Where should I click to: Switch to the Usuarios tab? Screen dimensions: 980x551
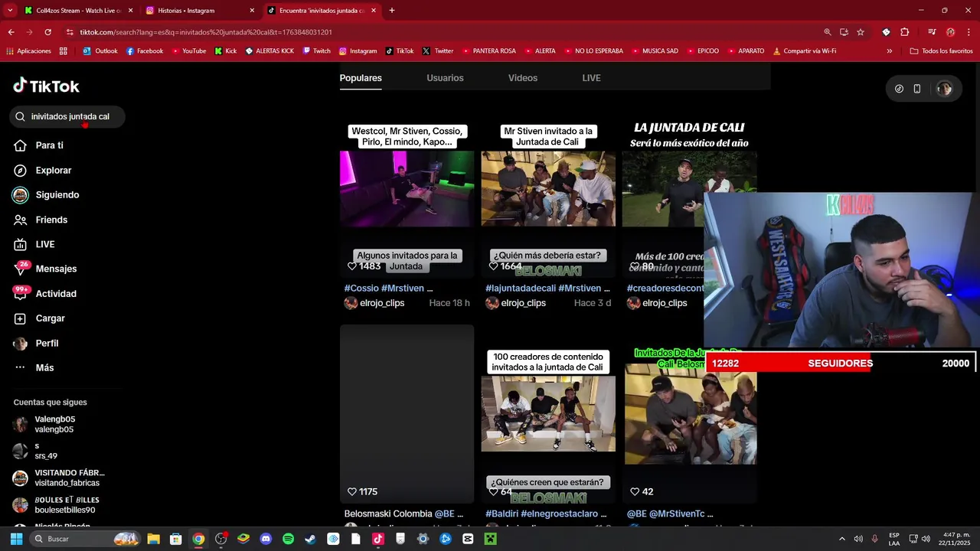(x=445, y=78)
